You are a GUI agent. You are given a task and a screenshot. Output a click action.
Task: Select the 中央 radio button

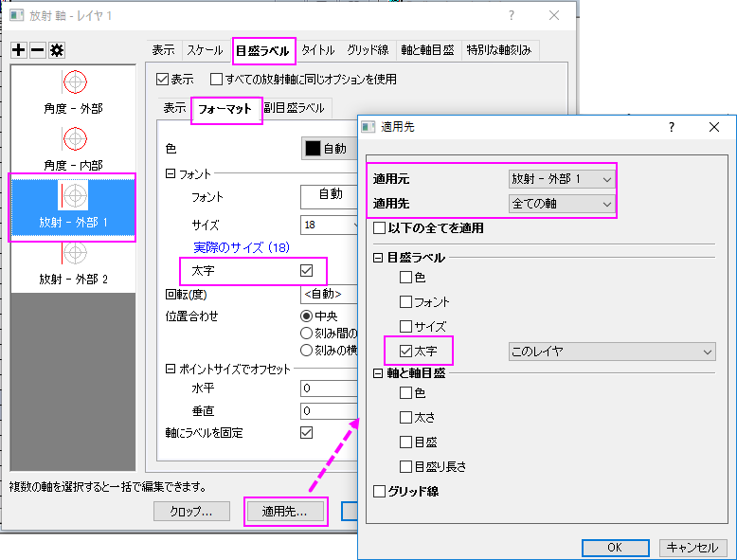307,316
